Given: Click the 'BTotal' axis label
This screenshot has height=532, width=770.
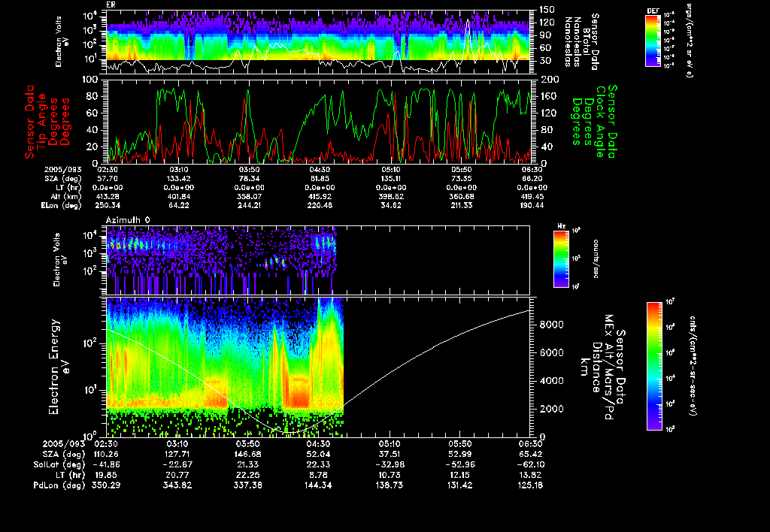Looking at the screenshot, I should tap(587, 42).
